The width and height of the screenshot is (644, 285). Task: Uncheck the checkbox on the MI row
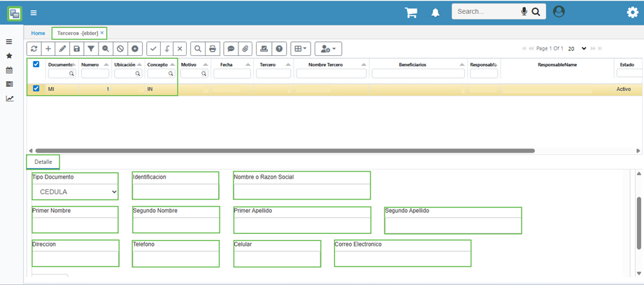pyautogui.click(x=36, y=89)
